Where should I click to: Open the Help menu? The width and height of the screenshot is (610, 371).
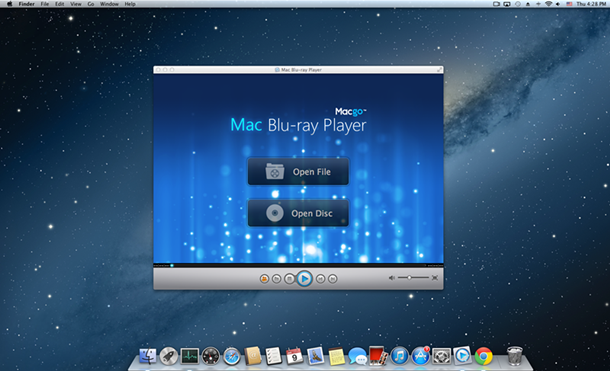tap(130, 4)
